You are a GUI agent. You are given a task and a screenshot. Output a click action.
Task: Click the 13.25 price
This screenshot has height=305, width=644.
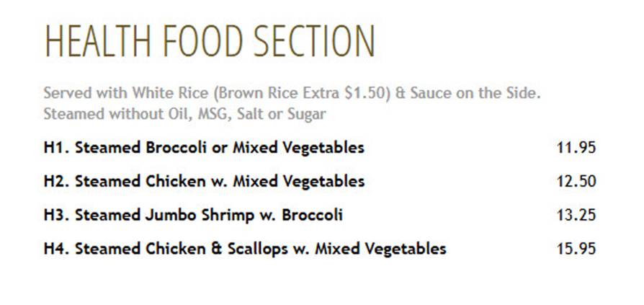tap(576, 216)
